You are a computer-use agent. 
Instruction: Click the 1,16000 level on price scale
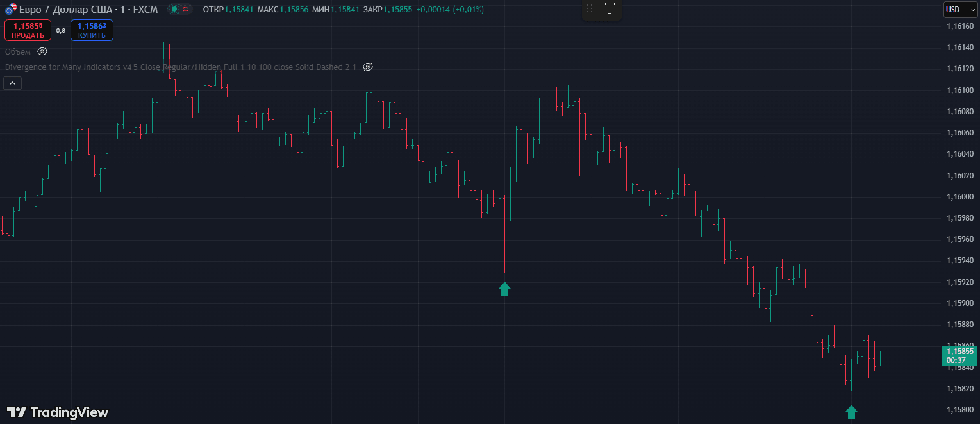click(959, 197)
